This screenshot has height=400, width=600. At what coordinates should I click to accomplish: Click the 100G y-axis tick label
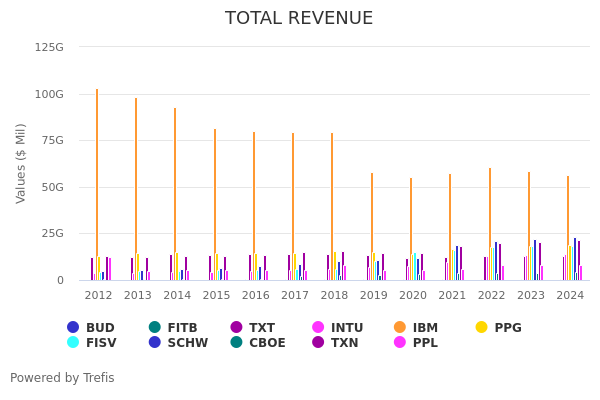49,94
